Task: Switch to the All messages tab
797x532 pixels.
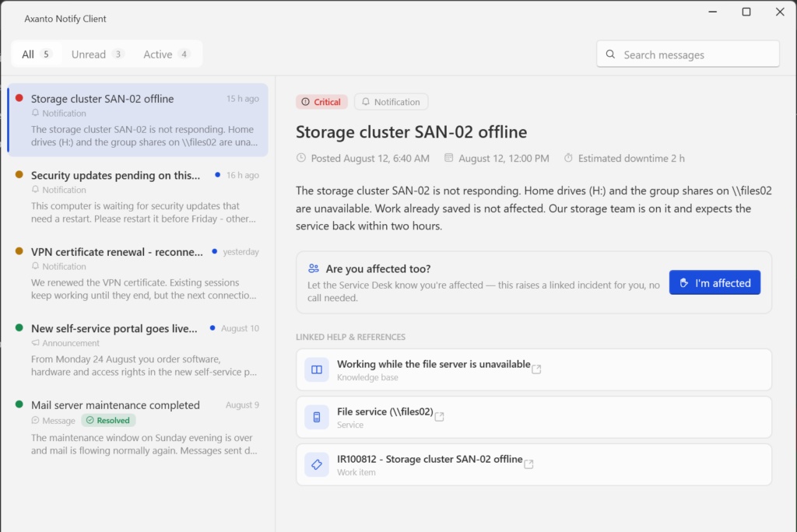Action: pyautogui.click(x=37, y=54)
